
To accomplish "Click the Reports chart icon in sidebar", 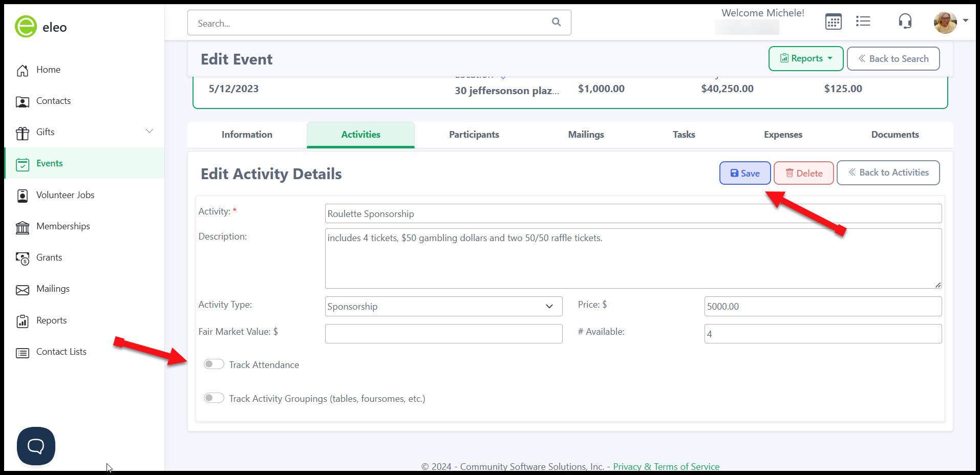I will coord(23,321).
